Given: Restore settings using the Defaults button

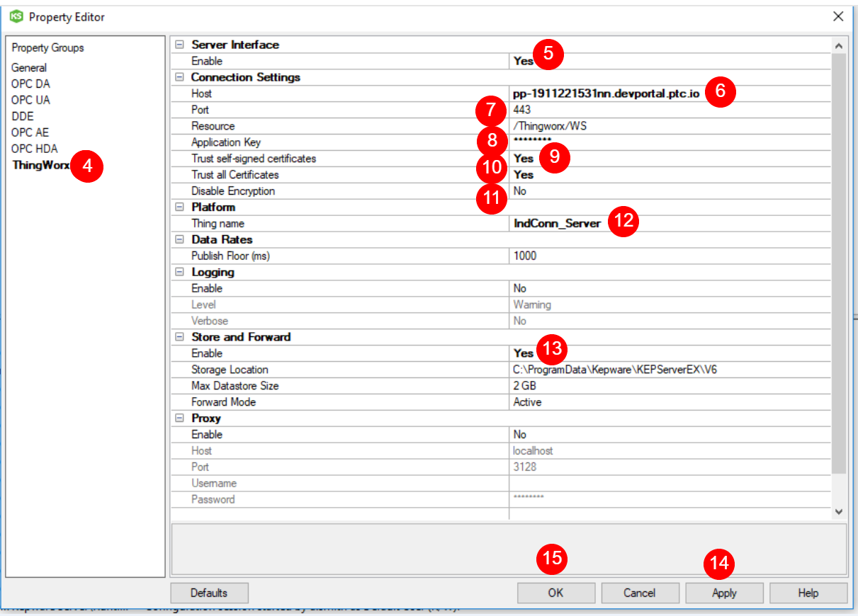Looking at the screenshot, I should pos(209,593).
